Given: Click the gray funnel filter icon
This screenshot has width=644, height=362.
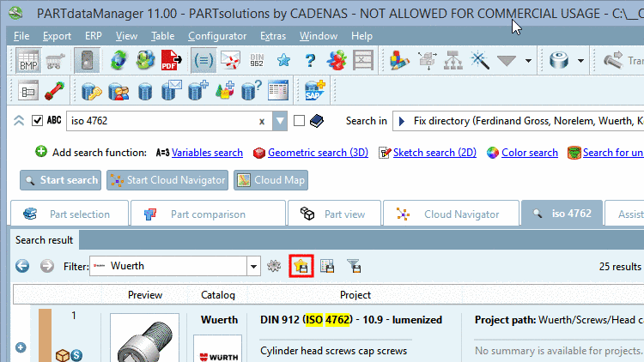Looking at the screenshot, I should pyautogui.click(x=506, y=61).
